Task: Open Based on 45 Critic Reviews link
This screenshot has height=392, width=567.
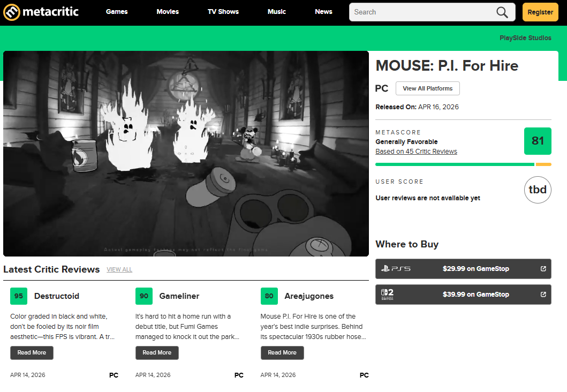Action: coord(416,151)
